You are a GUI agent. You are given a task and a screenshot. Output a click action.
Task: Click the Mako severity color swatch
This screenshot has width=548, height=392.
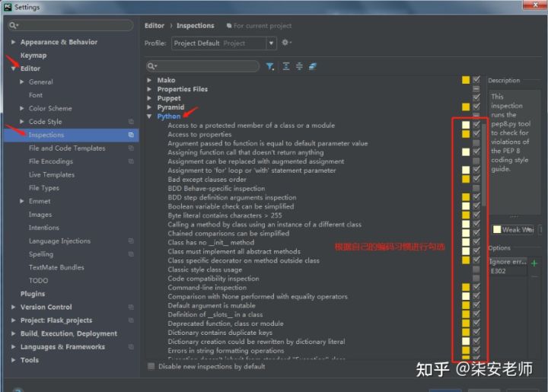point(466,80)
